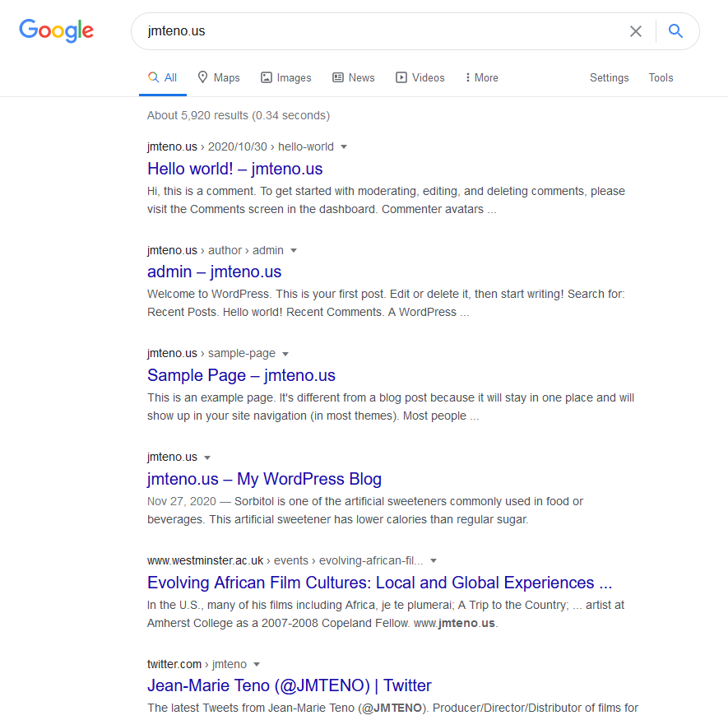728x720 pixels.
Task: Click the Videos play icon
Action: coord(401,77)
